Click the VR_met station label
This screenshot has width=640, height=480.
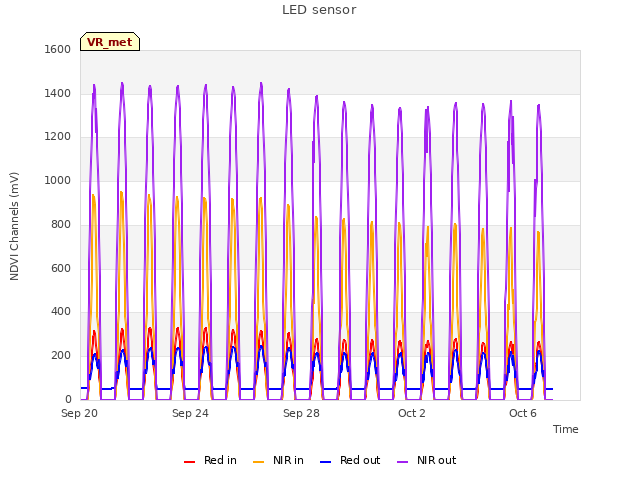(x=110, y=42)
